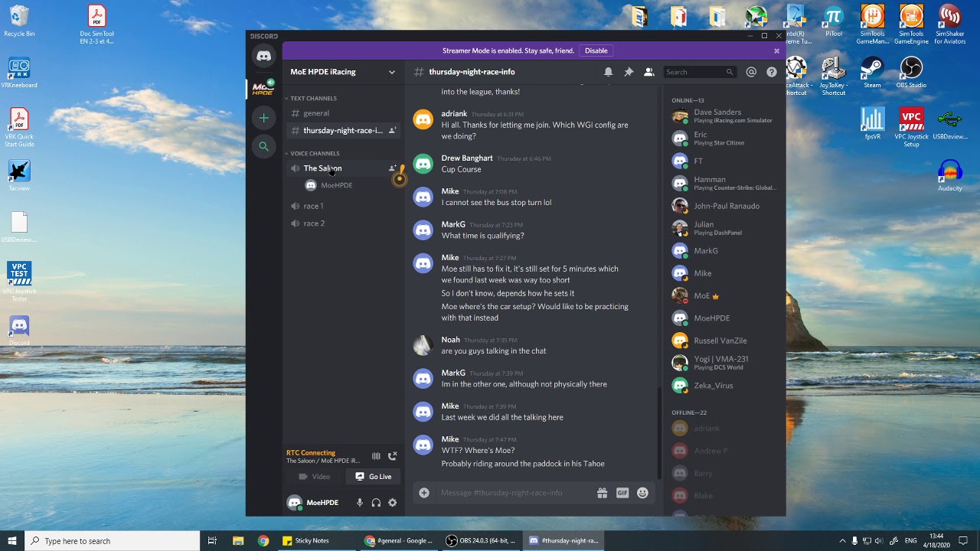Mute microphone in user panel

click(x=359, y=503)
